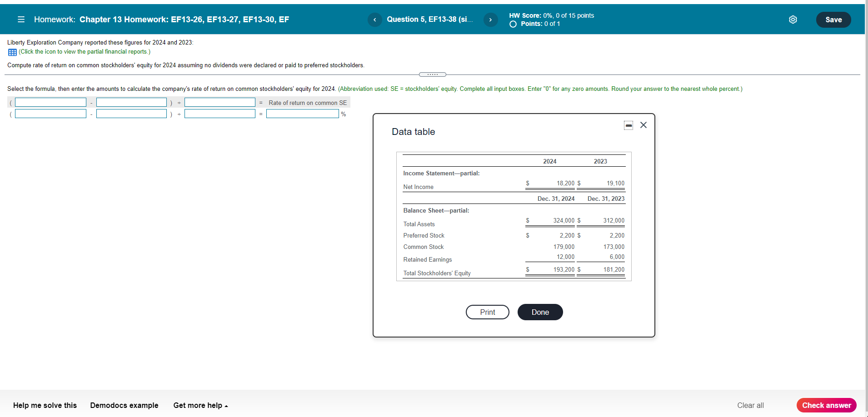This screenshot has width=868, height=417.
Task: Open the settings gear icon
Action: pyautogui.click(x=793, y=20)
